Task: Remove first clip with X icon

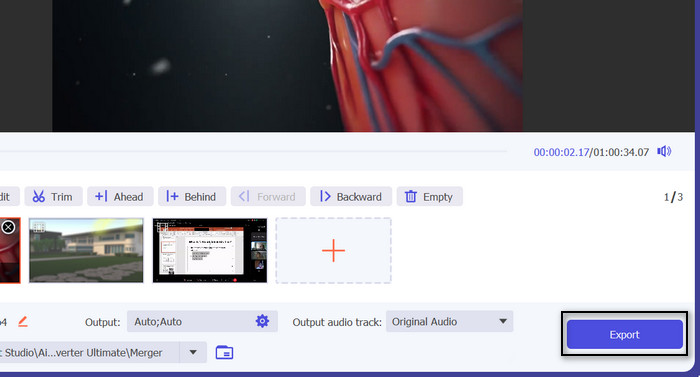Action: [8, 227]
